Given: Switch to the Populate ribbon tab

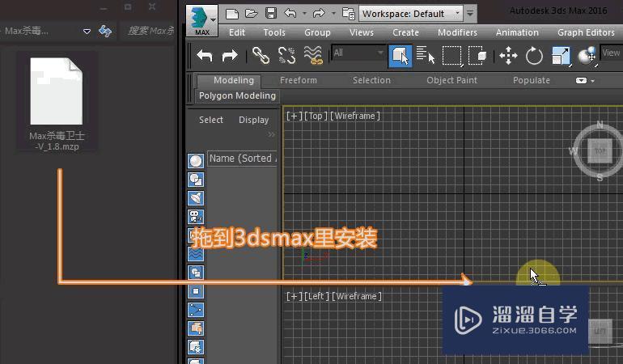Looking at the screenshot, I should coord(532,80).
